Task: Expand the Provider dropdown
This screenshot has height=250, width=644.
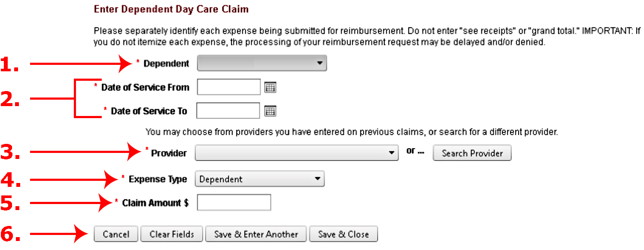Action: (x=297, y=153)
